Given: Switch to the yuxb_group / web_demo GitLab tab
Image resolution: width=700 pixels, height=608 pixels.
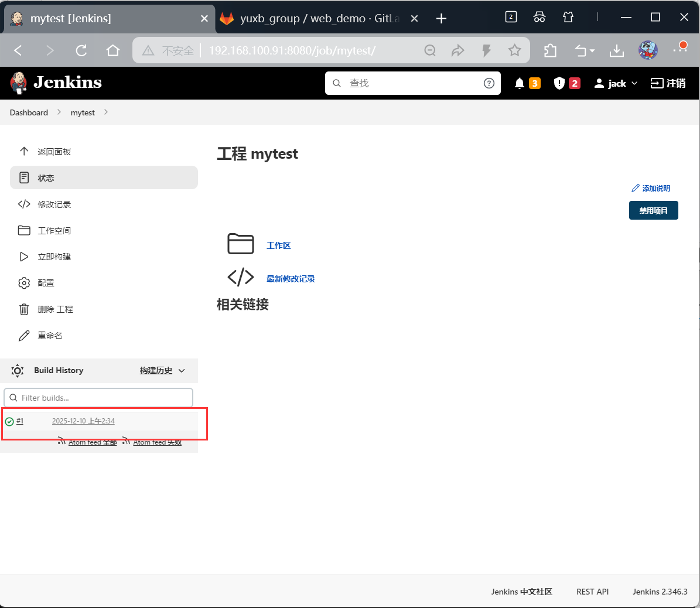Looking at the screenshot, I should click(320, 18).
